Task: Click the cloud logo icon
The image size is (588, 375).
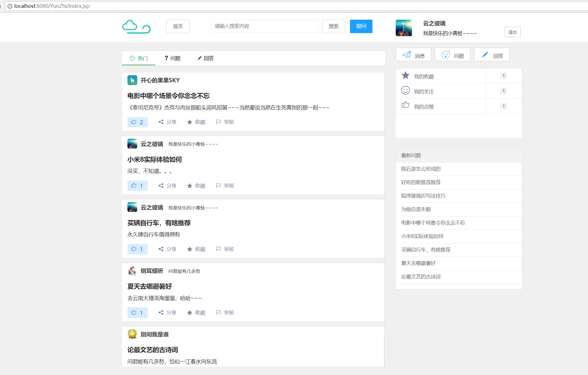Action: coord(136,27)
